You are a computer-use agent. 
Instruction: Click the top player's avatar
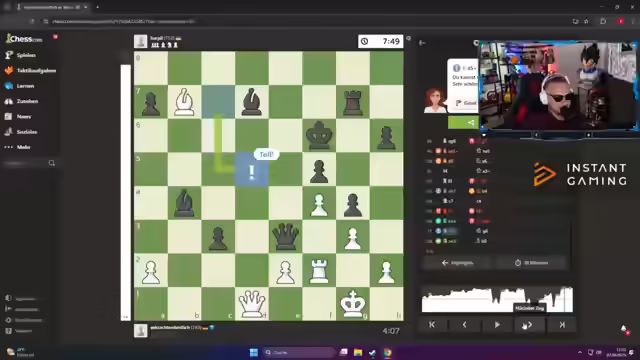pyautogui.click(x=140, y=42)
